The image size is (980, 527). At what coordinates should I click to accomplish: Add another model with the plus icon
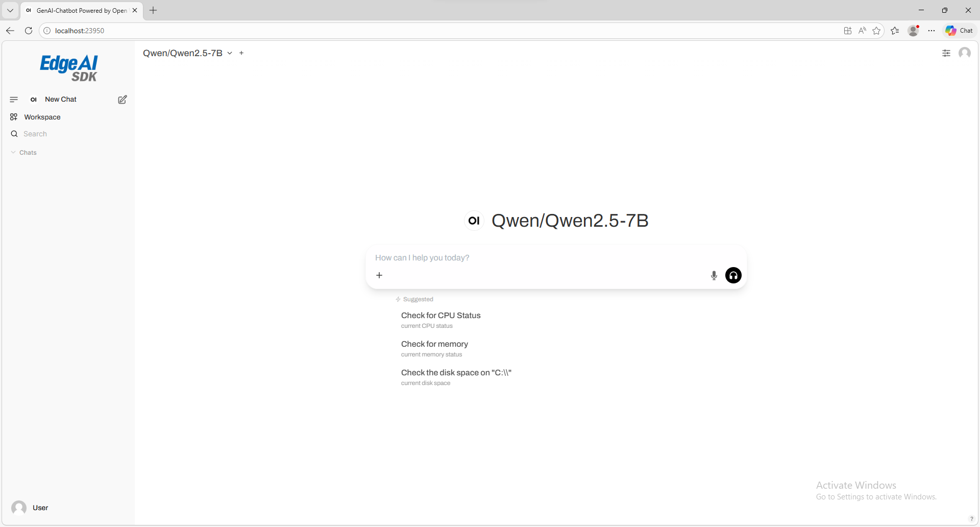click(241, 53)
